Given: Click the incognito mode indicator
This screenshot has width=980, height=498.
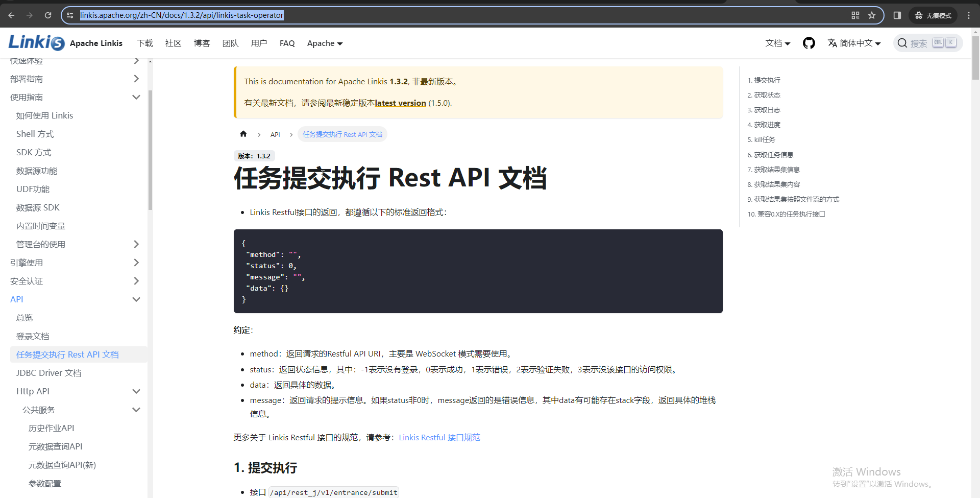Looking at the screenshot, I should tap(933, 15).
